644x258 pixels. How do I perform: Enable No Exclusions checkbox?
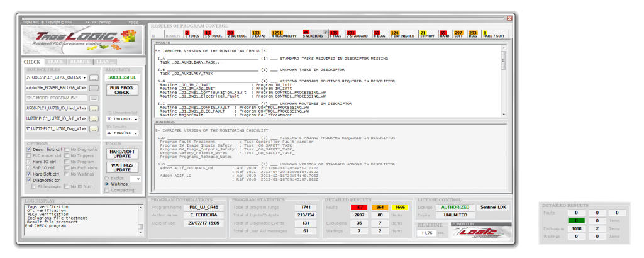tap(67, 168)
